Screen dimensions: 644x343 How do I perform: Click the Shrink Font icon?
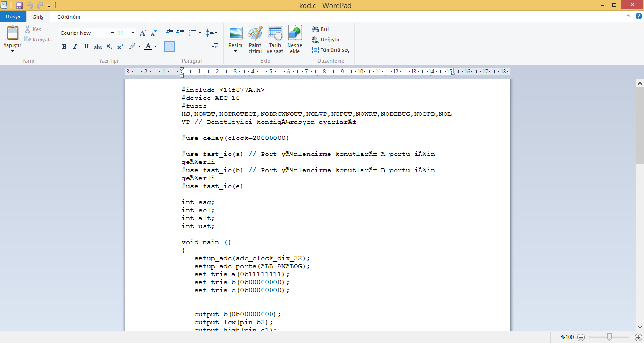153,33
